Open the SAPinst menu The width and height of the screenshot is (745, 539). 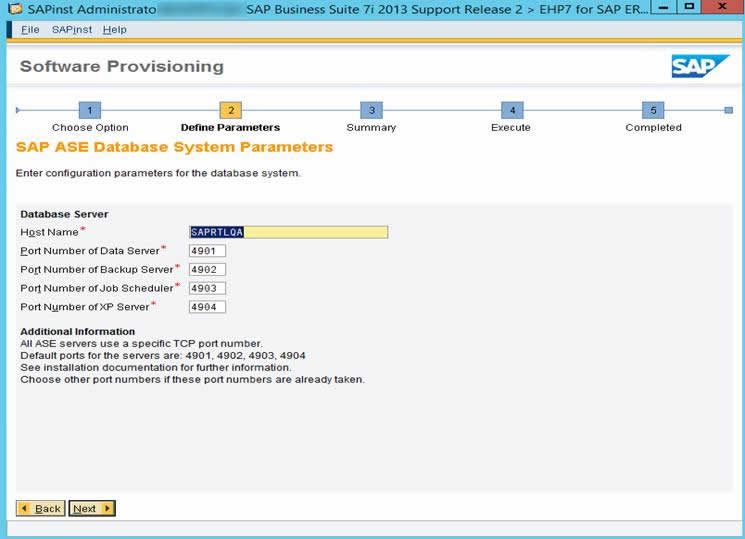72,29
